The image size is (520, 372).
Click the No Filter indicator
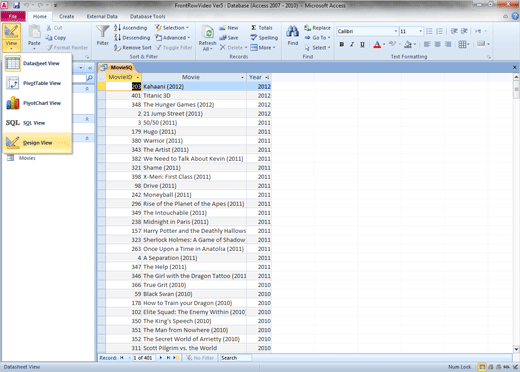coord(200,358)
